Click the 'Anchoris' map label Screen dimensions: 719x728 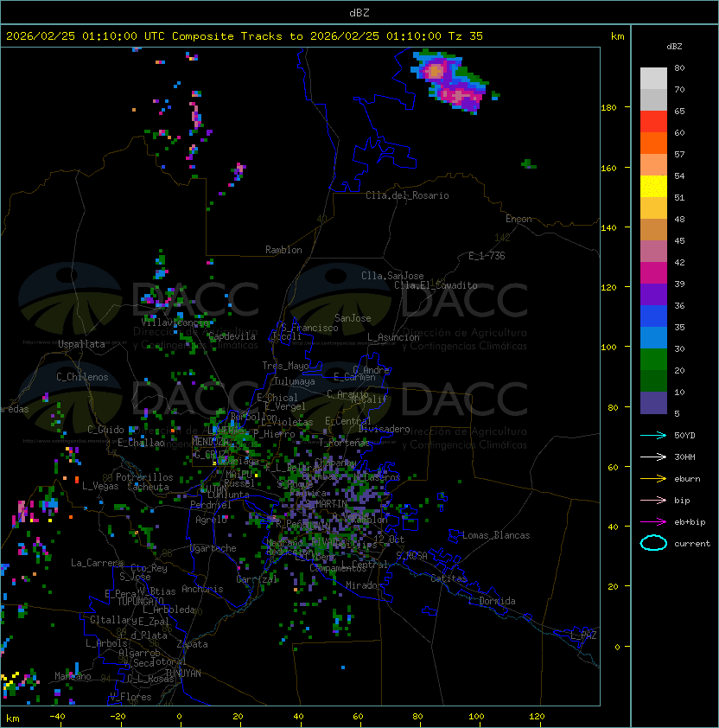tap(202, 589)
